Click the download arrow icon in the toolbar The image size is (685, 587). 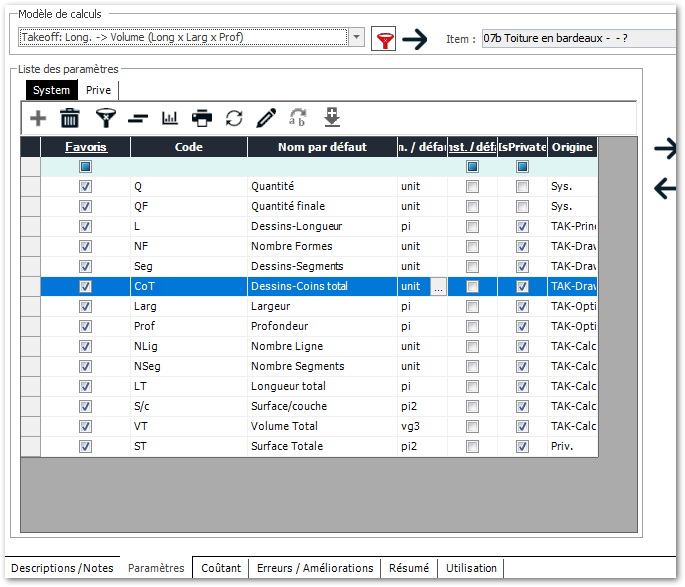[x=332, y=118]
